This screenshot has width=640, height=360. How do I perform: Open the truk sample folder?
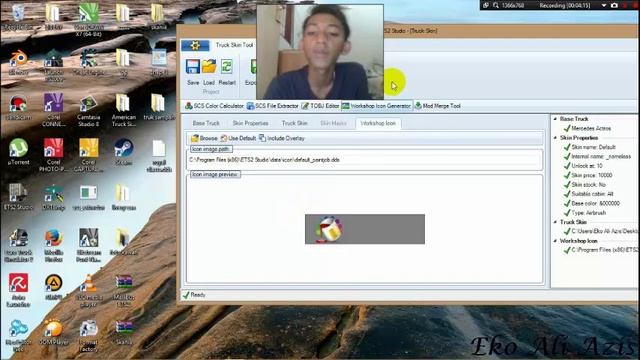pos(158,107)
